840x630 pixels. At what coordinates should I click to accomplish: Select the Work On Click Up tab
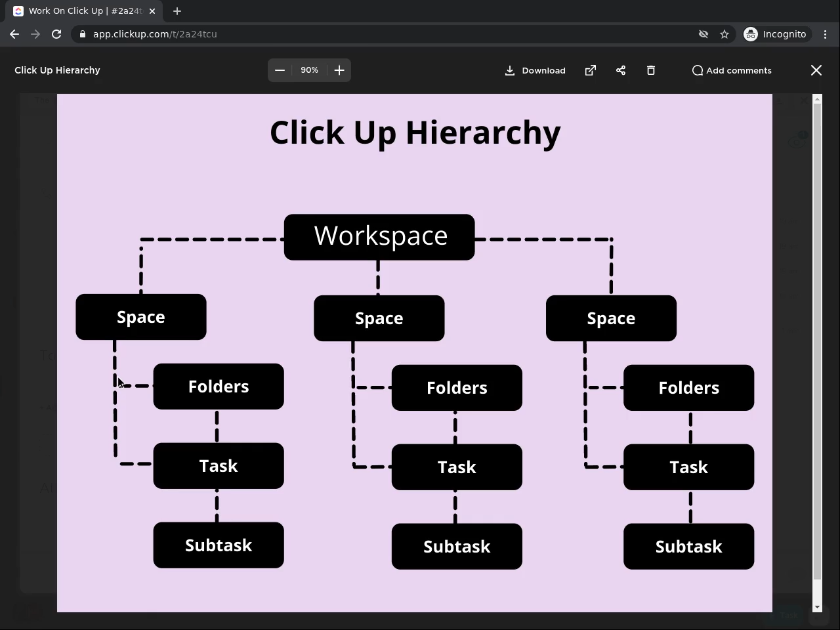coord(79,11)
